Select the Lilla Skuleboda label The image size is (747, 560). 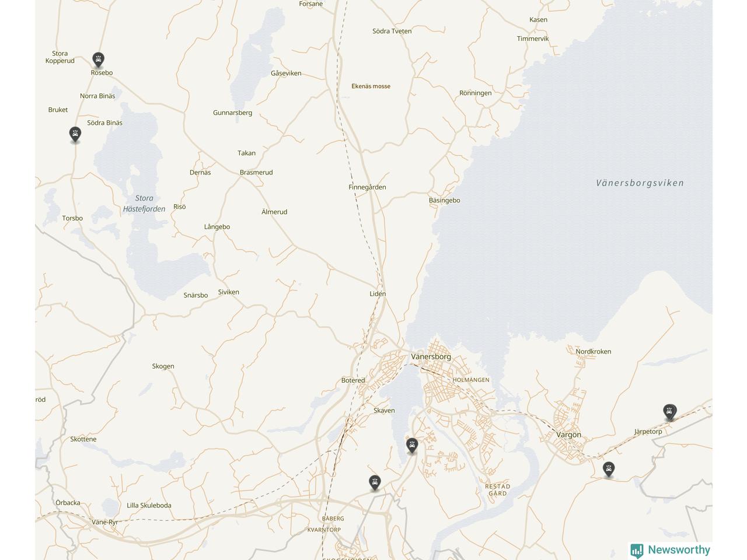[x=149, y=505]
